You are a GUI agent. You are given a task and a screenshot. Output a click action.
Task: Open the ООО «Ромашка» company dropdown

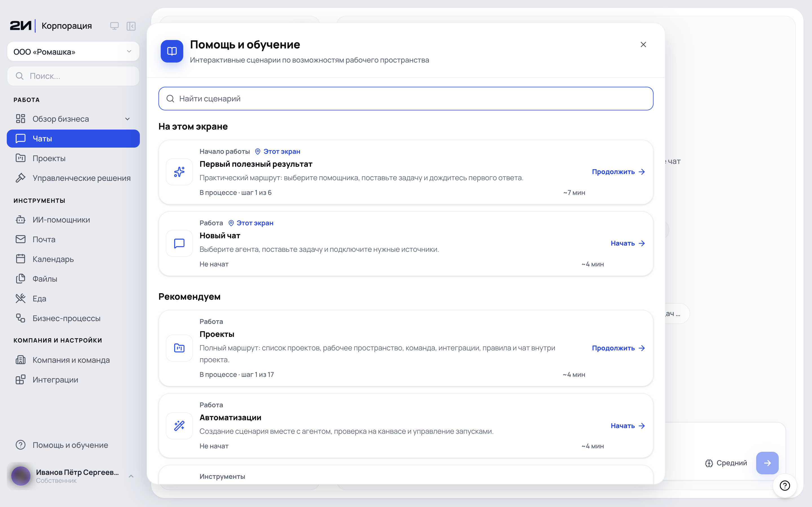[x=73, y=52]
